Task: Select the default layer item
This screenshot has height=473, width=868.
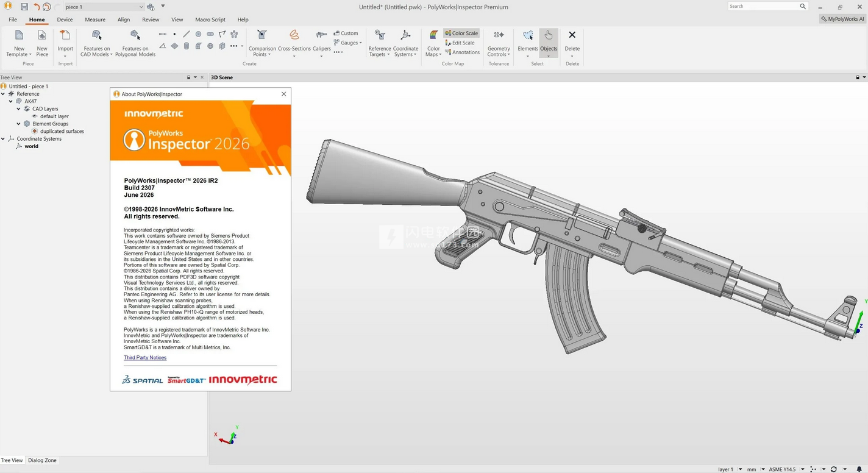Action: click(54, 116)
